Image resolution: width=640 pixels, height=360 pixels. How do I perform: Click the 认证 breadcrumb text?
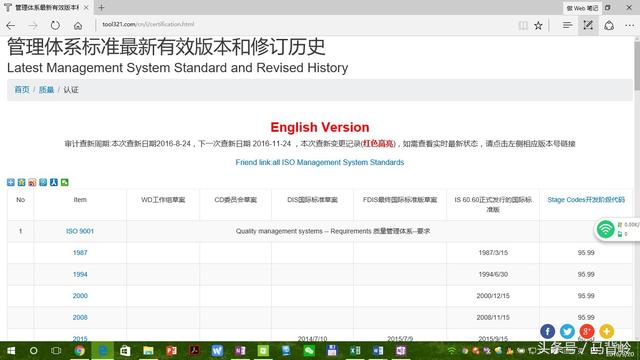[71, 90]
